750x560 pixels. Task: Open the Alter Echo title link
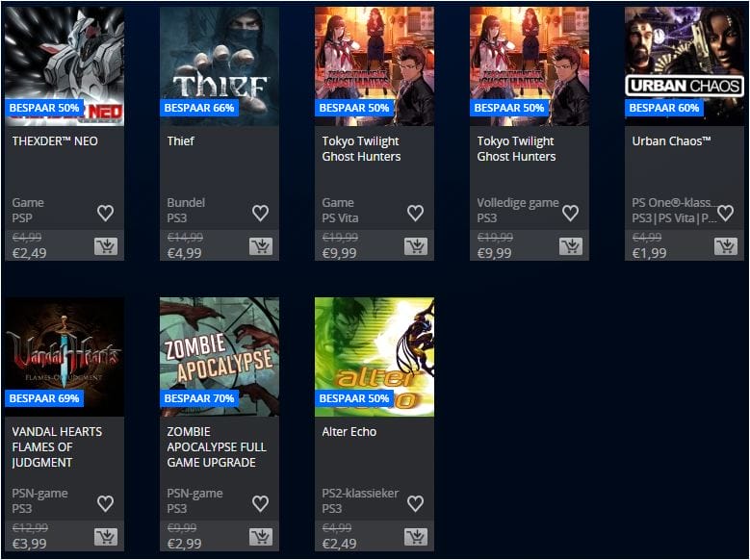(x=349, y=432)
